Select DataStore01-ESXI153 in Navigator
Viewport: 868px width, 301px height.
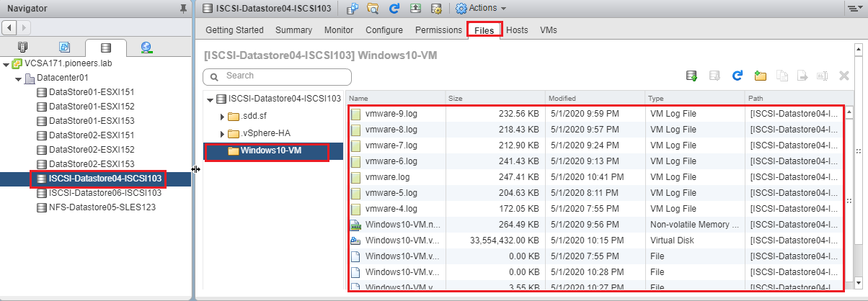(84, 121)
